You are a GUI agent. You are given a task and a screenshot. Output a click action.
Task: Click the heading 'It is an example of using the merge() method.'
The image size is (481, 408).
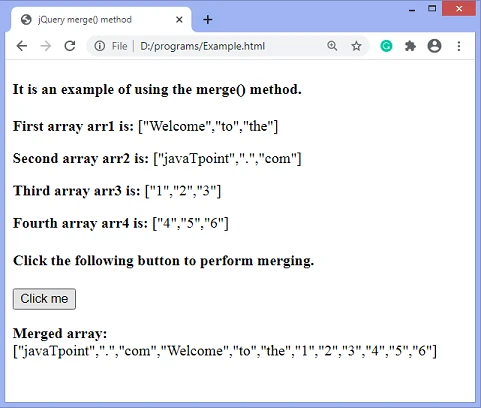157,89
